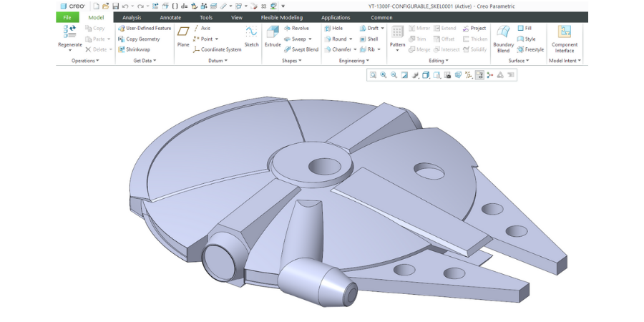Switch to the Analysis tab
644x322 pixels.
(x=132, y=17)
